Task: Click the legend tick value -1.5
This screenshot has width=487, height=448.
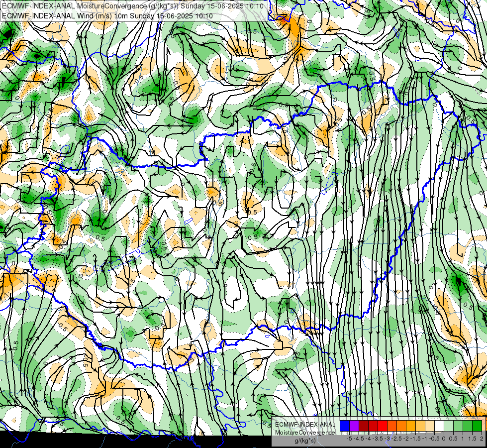Action: coord(416,439)
